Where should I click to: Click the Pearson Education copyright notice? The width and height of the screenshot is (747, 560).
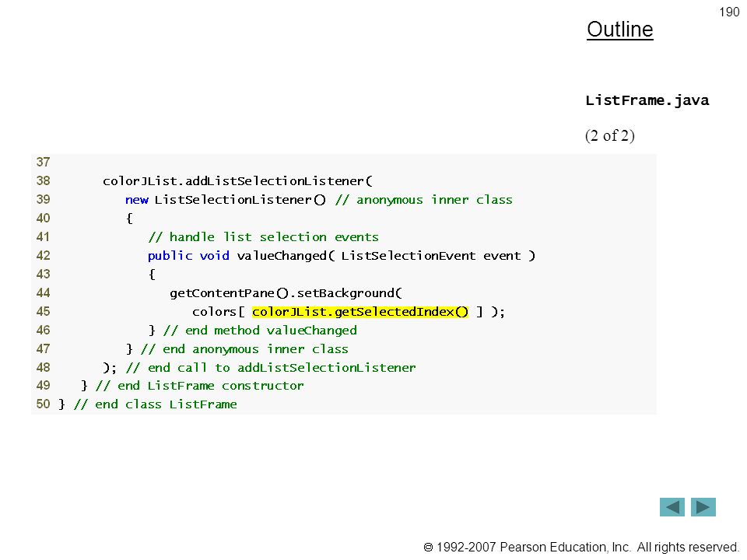pyautogui.click(x=581, y=547)
